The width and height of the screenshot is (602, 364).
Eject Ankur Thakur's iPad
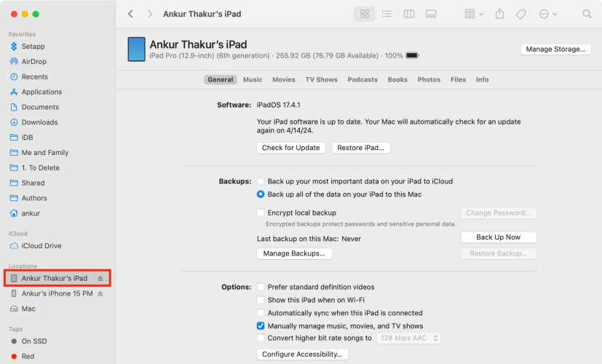click(100, 278)
